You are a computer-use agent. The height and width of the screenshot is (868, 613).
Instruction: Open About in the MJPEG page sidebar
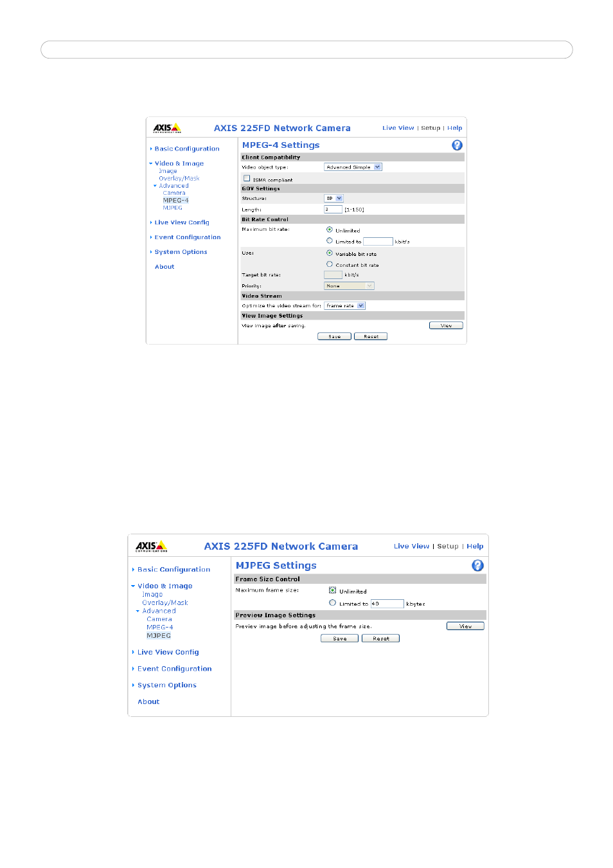click(148, 702)
